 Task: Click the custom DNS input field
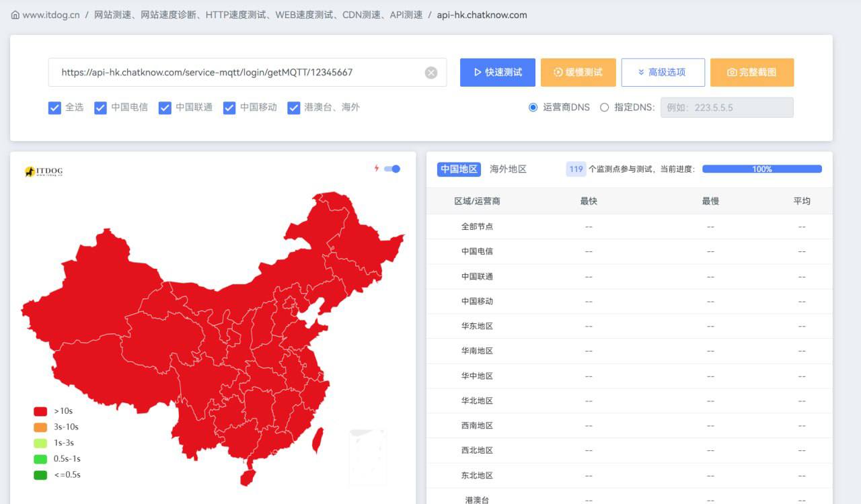(726, 108)
